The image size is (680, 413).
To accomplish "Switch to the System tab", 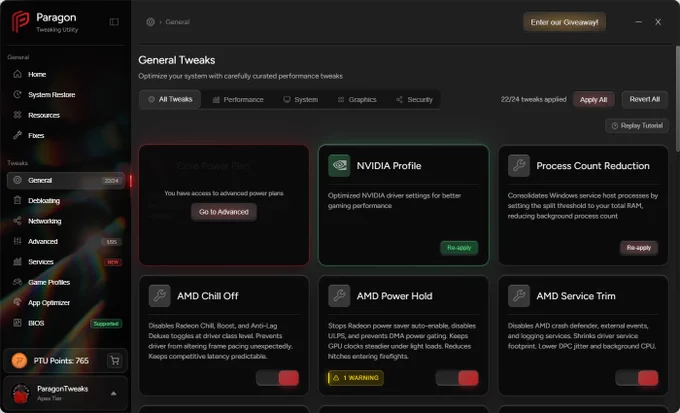I will click(301, 99).
